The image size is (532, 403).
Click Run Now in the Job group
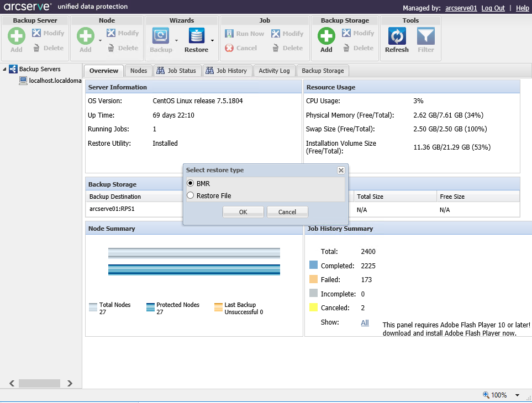coord(244,34)
